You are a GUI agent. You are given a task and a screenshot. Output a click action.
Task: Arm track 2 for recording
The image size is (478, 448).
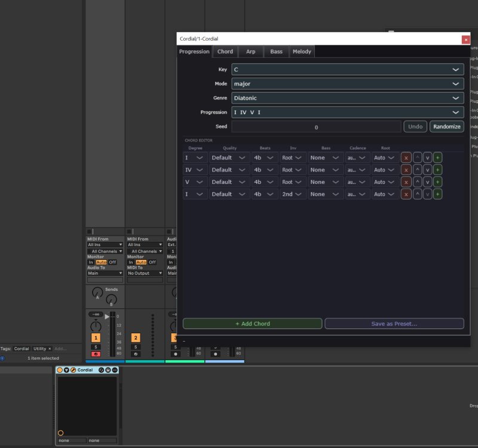(x=136, y=354)
